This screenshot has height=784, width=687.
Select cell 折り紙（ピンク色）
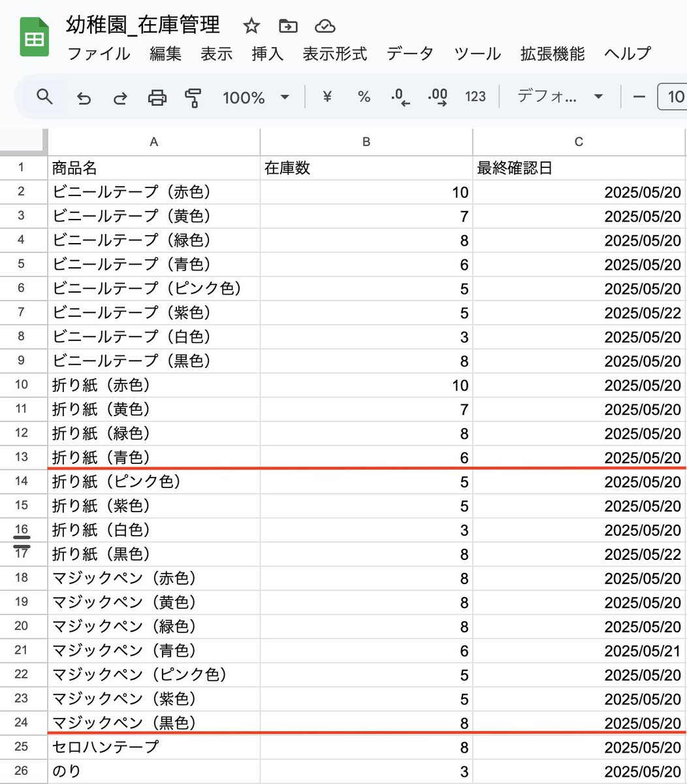pos(154,482)
